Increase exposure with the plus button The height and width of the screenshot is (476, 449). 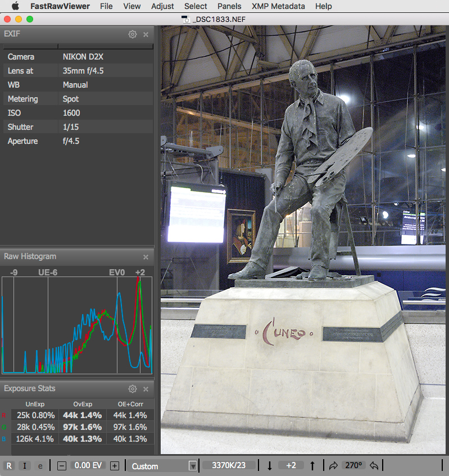(x=115, y=466)
